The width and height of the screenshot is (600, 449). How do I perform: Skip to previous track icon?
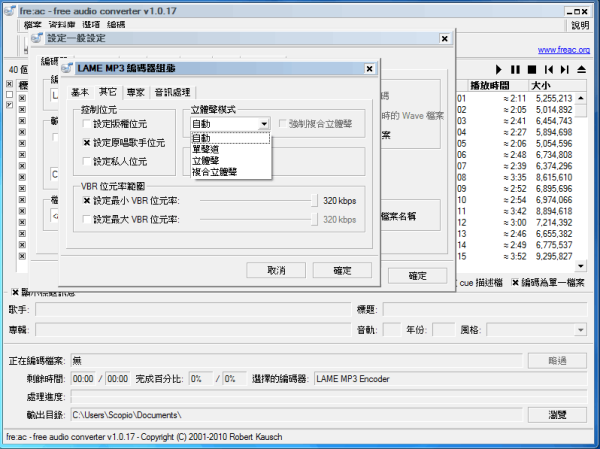[x=549, y=70]
